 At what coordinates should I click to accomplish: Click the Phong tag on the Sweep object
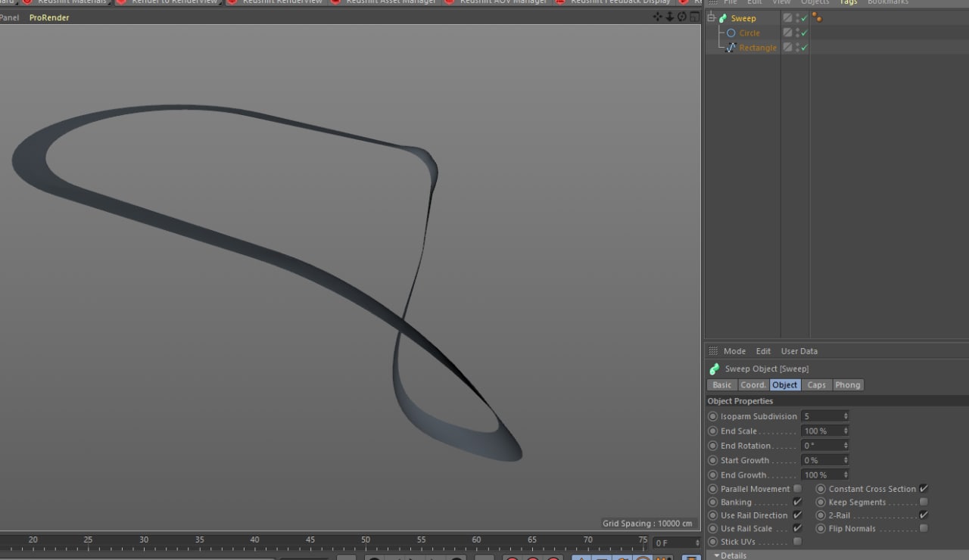[817, 17]
